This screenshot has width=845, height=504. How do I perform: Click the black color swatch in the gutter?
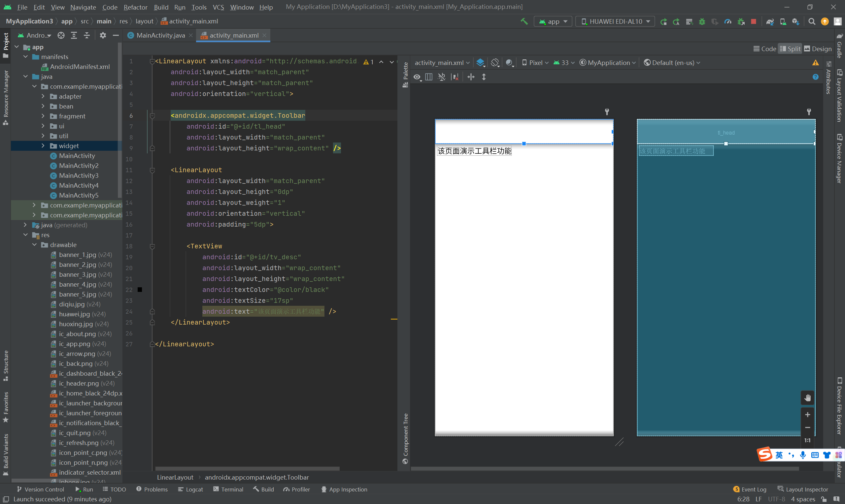coord(140,290)
